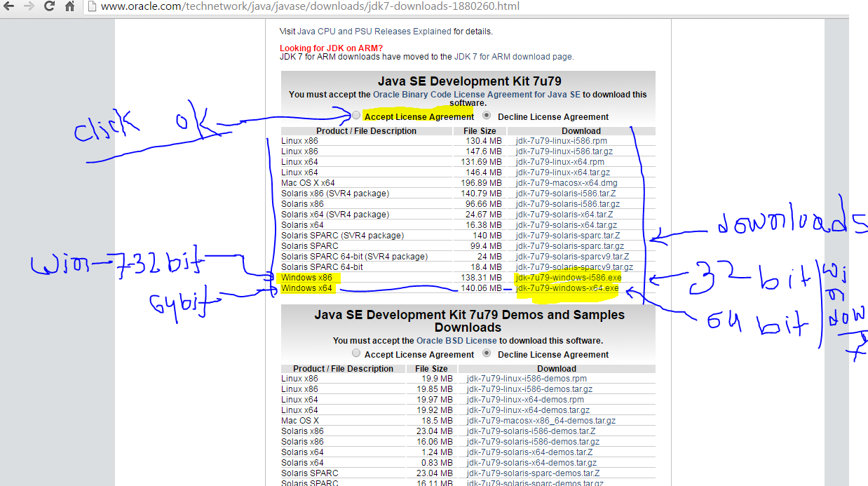Screen dimensions: 868x486
Task: Download jdk-7u79-solaris-sparcv9.tar.gz
Action: click(x=574, y=267)
